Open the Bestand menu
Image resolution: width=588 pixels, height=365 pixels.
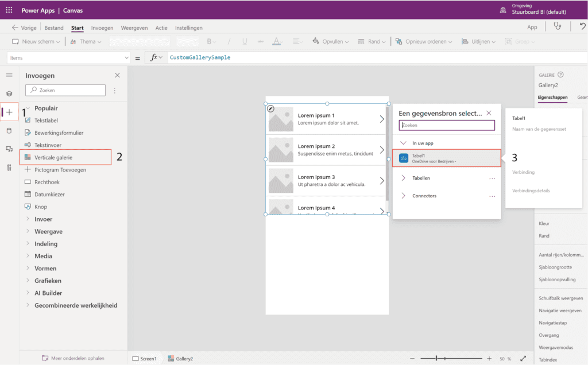click(54, 28)
